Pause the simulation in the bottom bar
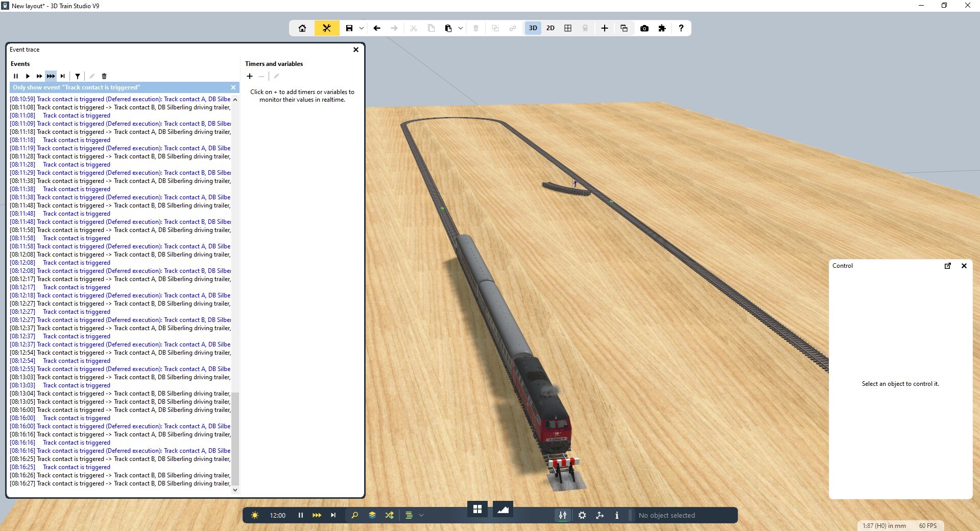The image size is (980, 531). [301, 515]
